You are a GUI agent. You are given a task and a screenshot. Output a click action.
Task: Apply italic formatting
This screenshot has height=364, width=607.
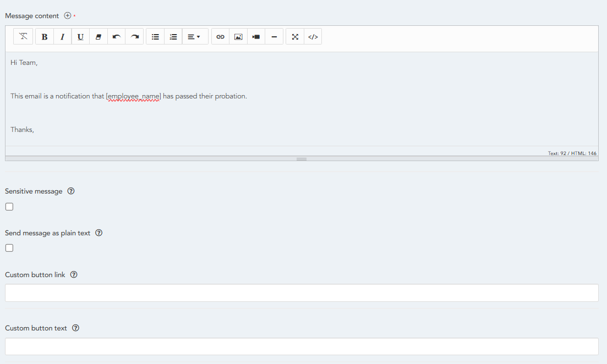click(62, 37)
